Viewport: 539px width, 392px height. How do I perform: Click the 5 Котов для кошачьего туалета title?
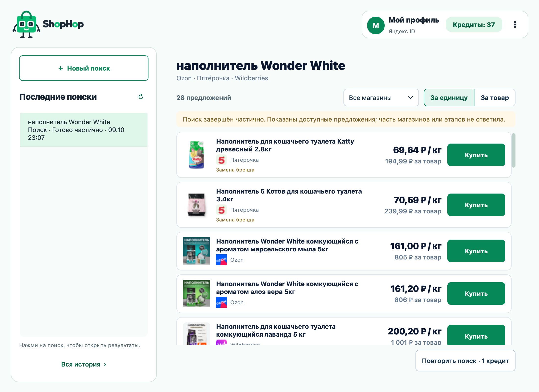(289, 195)
